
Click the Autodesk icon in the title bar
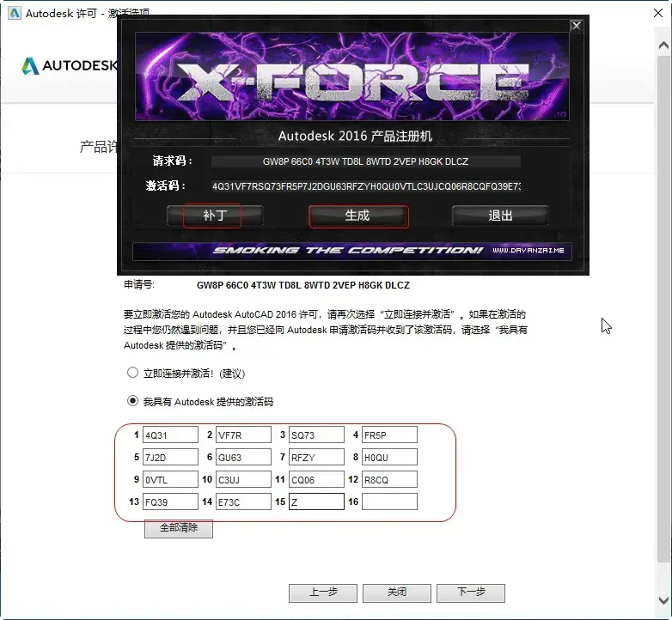[x=15, y=13]
